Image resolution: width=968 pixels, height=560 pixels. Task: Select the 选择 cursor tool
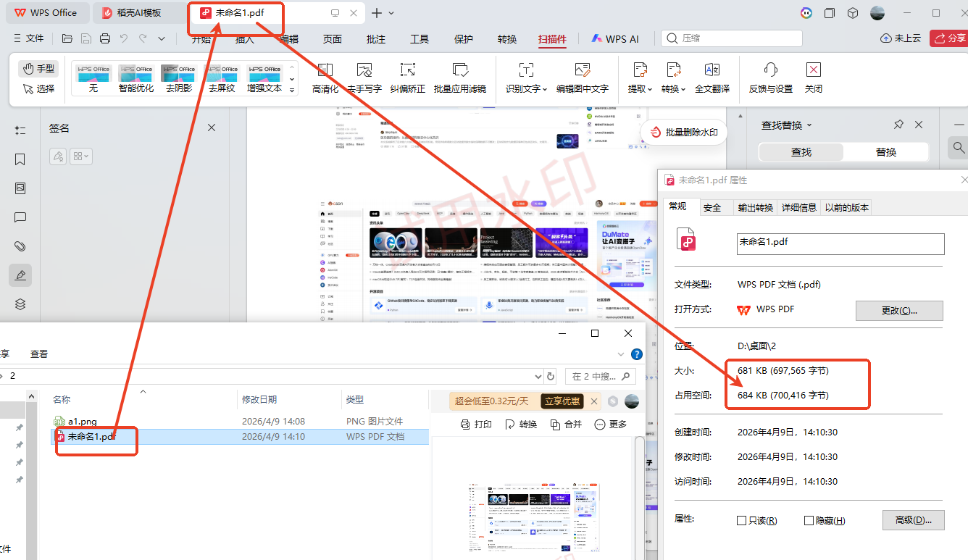coord(38,88)
